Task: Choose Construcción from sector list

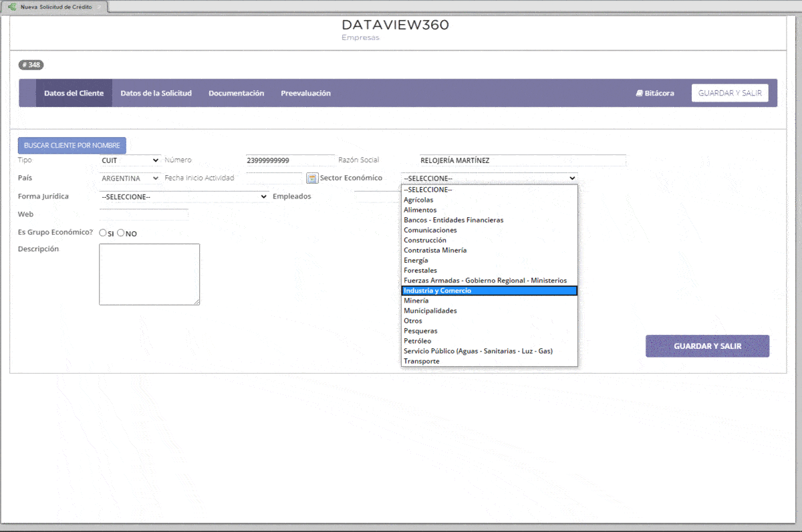Action: (489, 240)
